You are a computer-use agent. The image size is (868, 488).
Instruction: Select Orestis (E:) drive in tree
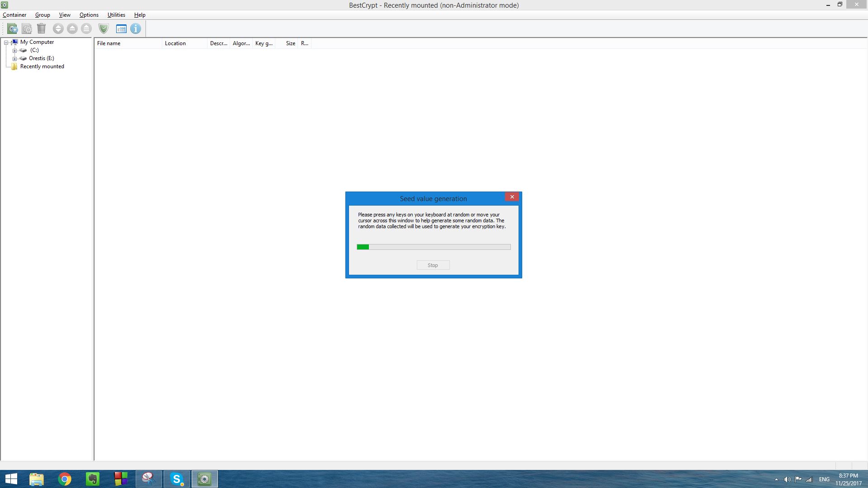point(42,58)
